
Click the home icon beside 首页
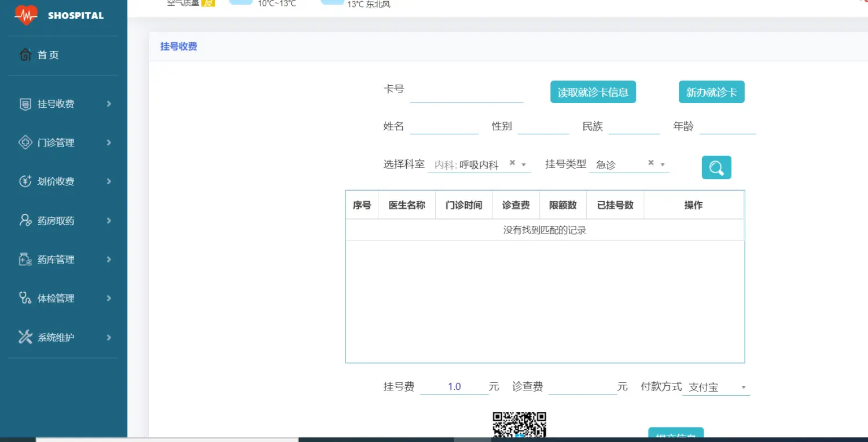point(25,55)
